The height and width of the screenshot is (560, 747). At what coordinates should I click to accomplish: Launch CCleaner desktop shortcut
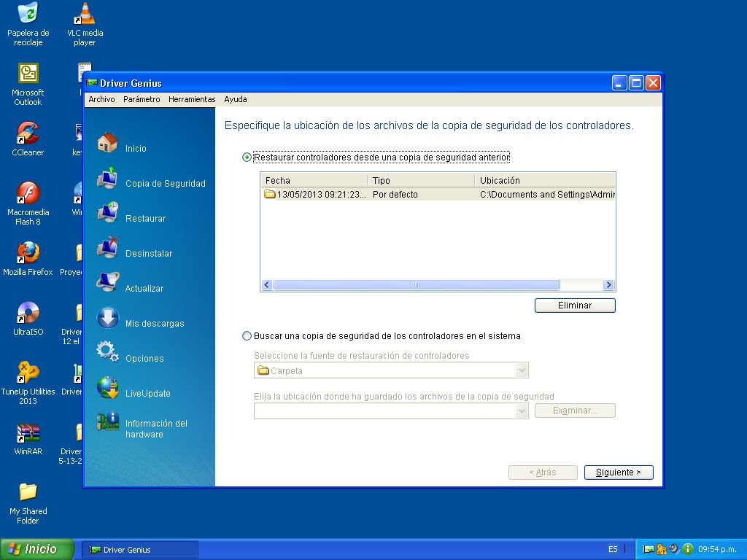click(28, 133)
